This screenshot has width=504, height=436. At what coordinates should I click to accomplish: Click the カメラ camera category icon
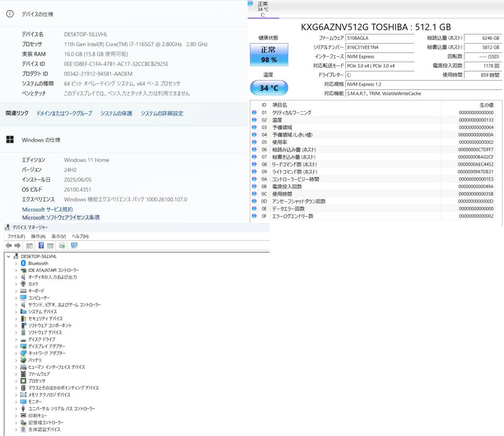23,284
